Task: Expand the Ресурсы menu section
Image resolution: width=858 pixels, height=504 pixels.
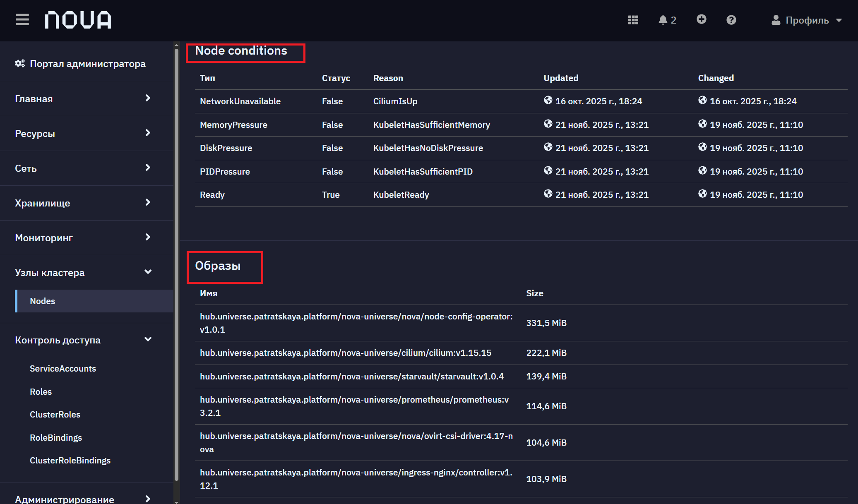Action: [87, 133]
